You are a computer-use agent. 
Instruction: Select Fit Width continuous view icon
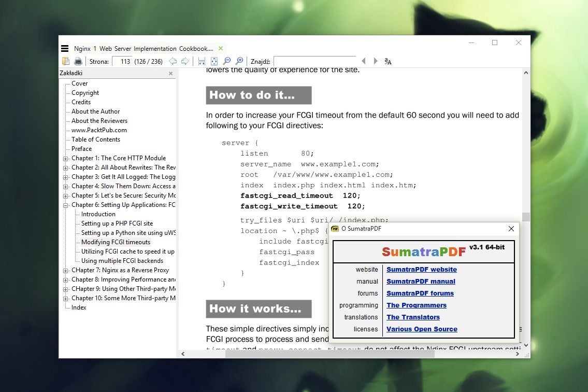click(x=202, y=61)
